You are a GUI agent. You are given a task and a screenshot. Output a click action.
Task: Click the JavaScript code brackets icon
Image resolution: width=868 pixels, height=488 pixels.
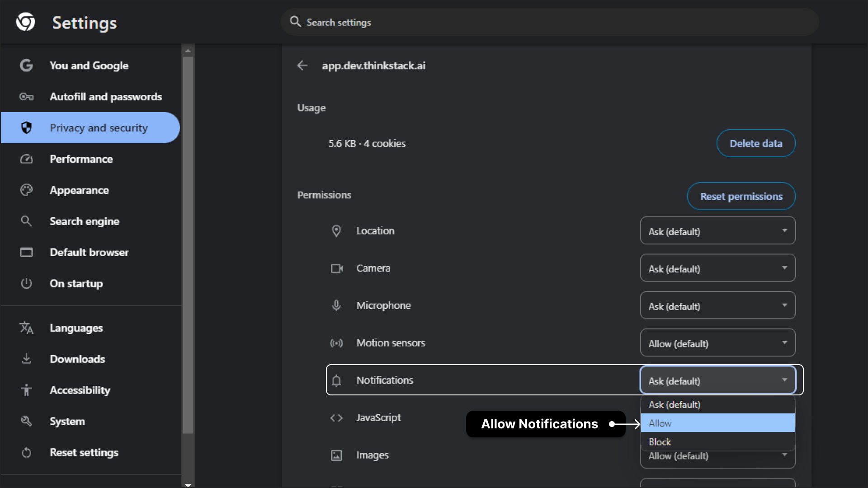pyautogui.click(x=336, y=418)
